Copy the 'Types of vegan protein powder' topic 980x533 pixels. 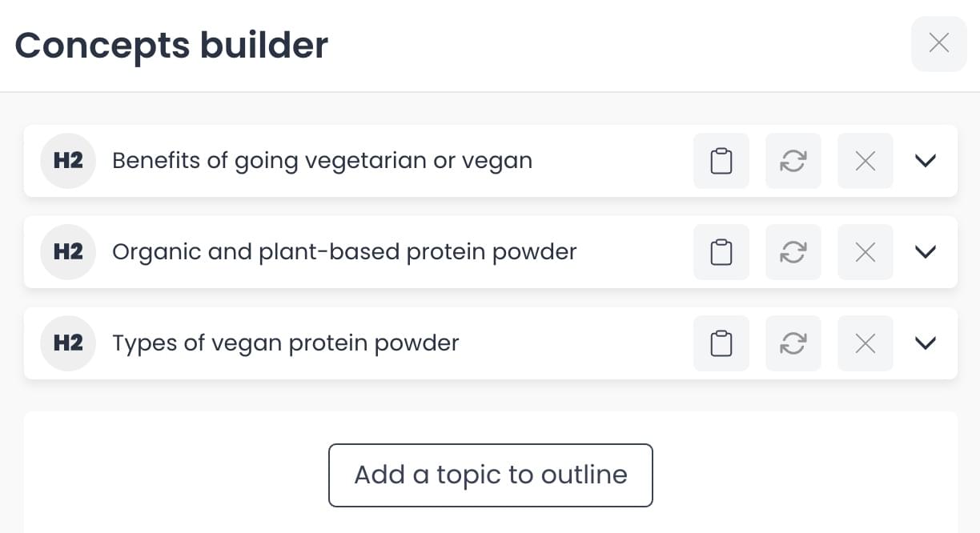(721, 343)
